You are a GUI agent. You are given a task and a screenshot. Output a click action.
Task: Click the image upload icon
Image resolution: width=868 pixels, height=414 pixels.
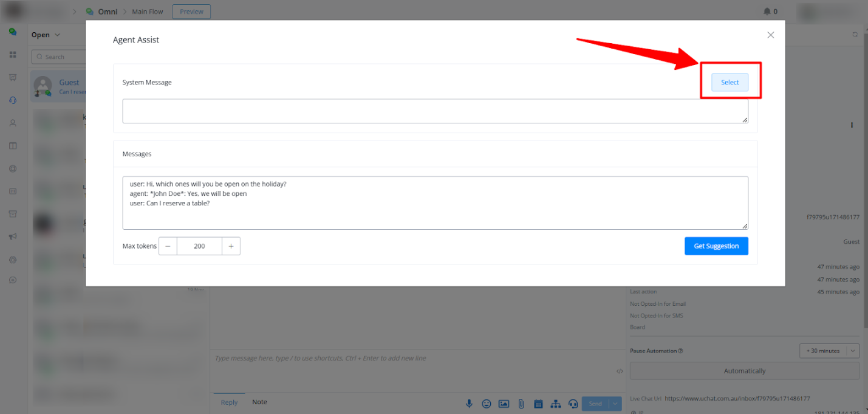tap(504, 404)
